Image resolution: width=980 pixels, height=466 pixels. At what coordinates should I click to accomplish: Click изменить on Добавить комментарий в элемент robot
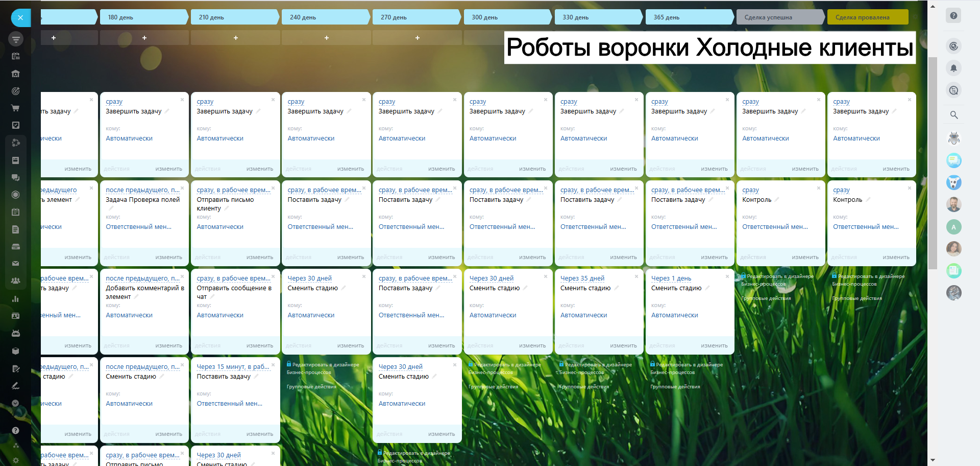click(168, 346)
